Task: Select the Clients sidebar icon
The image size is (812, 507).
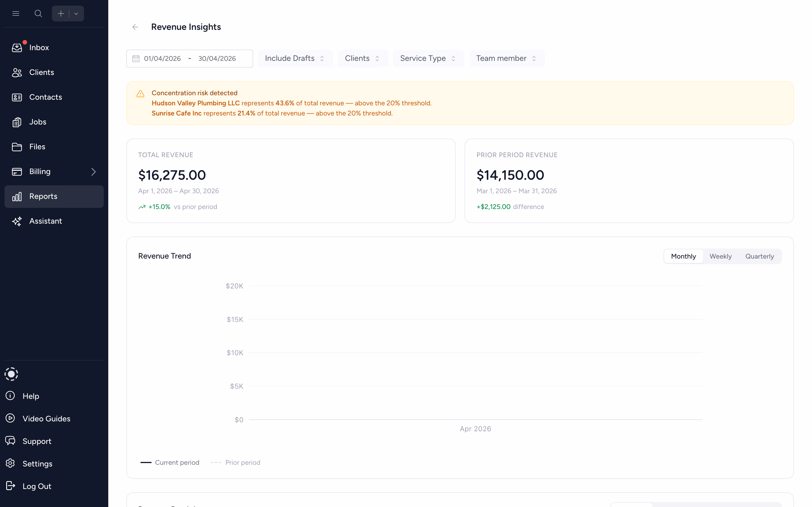Action: [17, 72]
